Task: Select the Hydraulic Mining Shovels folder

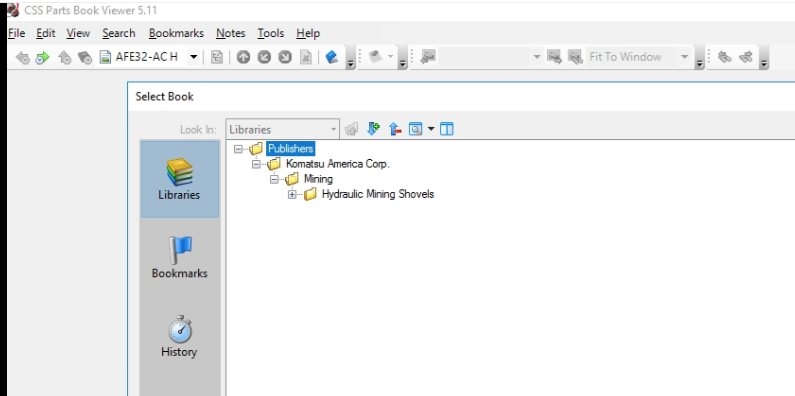Action: [x=378, y=194]
